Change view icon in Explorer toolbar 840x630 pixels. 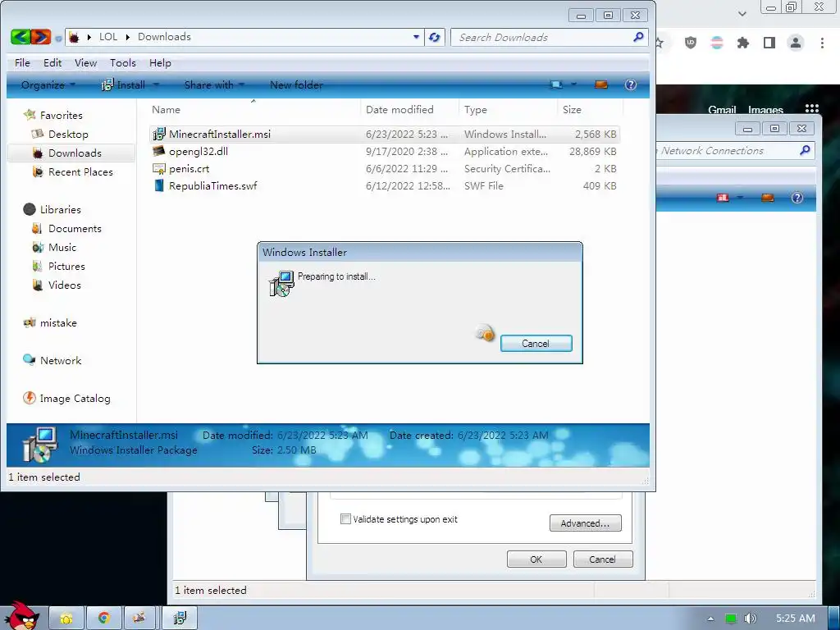click(557, 84)
